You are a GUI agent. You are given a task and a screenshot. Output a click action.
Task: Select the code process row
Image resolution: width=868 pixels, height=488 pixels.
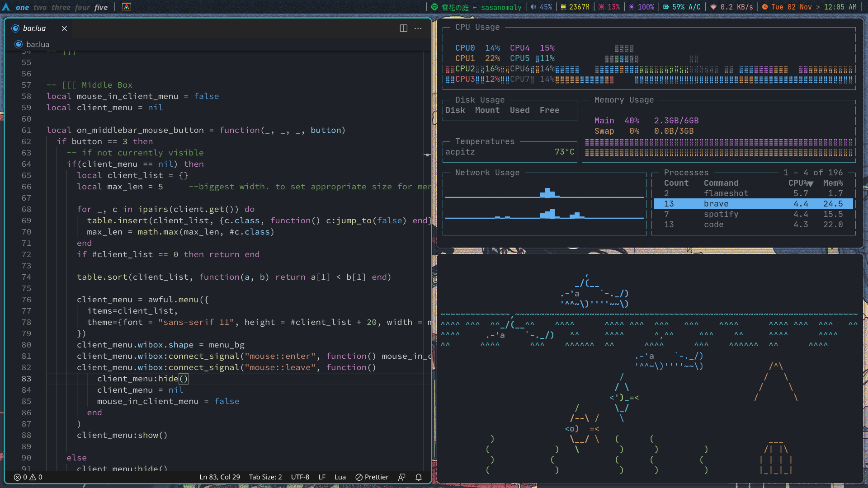pyautogui.click(x=753, y=225)
